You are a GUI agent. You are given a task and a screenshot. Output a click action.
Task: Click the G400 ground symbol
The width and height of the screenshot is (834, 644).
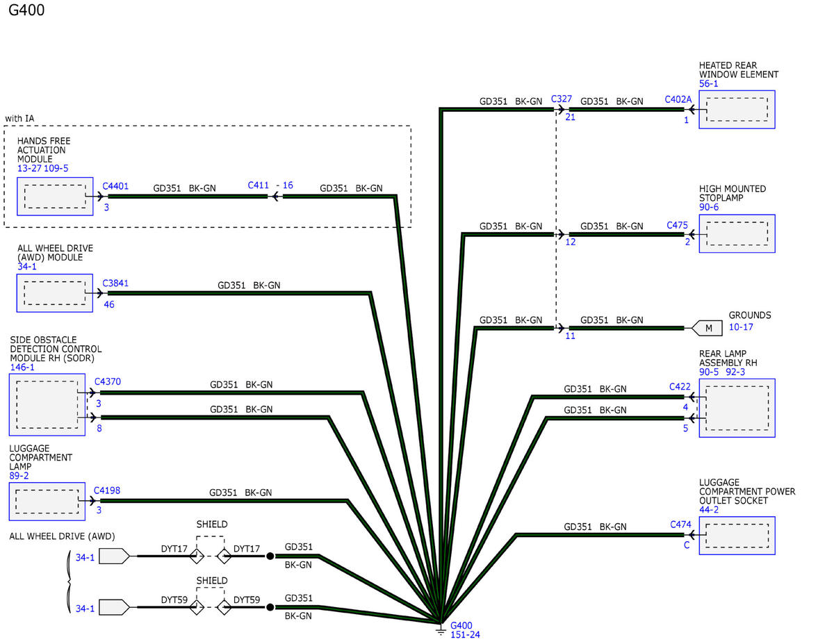(x=440, y=627)
